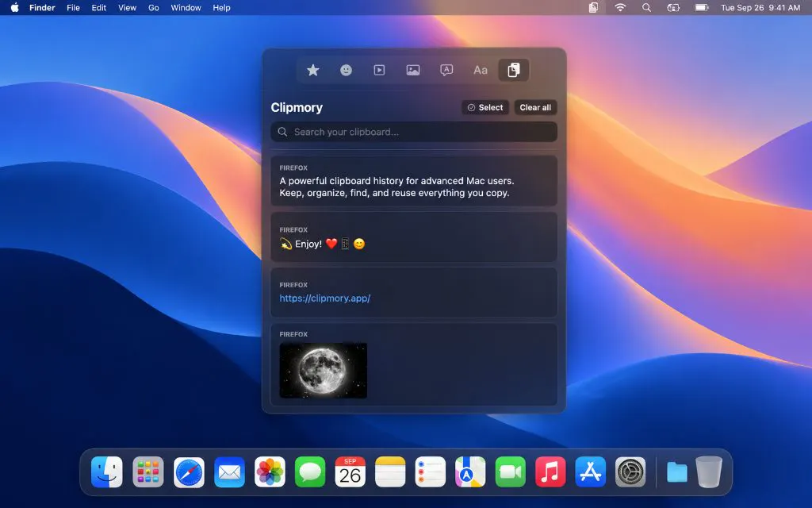
Task: Open the Help menu
Action: pos(221,8)
